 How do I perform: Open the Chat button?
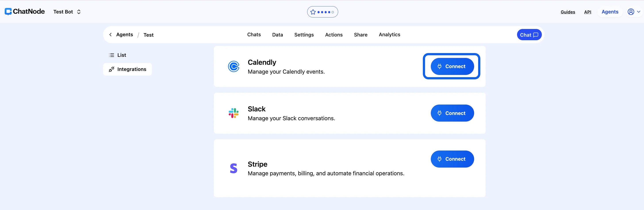(x=529, y=35)
